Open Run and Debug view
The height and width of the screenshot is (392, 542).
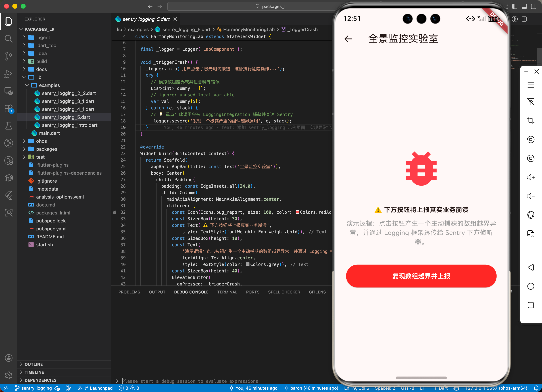click(9, 74)
